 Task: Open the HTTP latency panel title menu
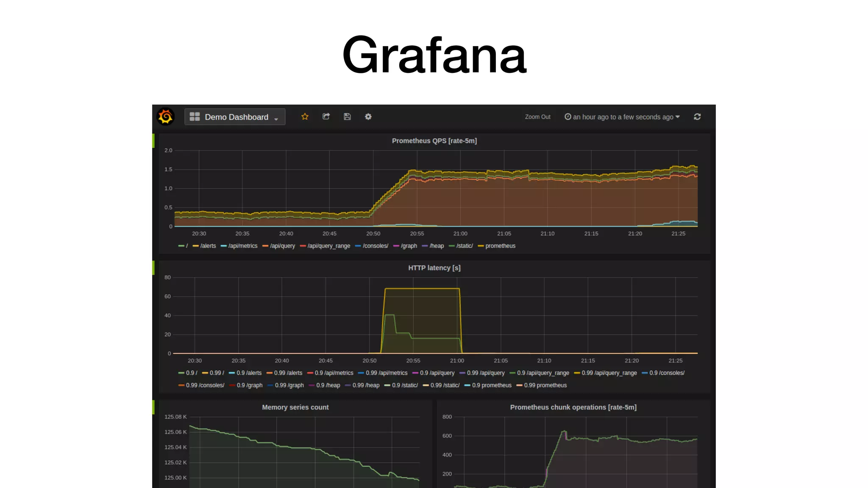coord(434,268)
